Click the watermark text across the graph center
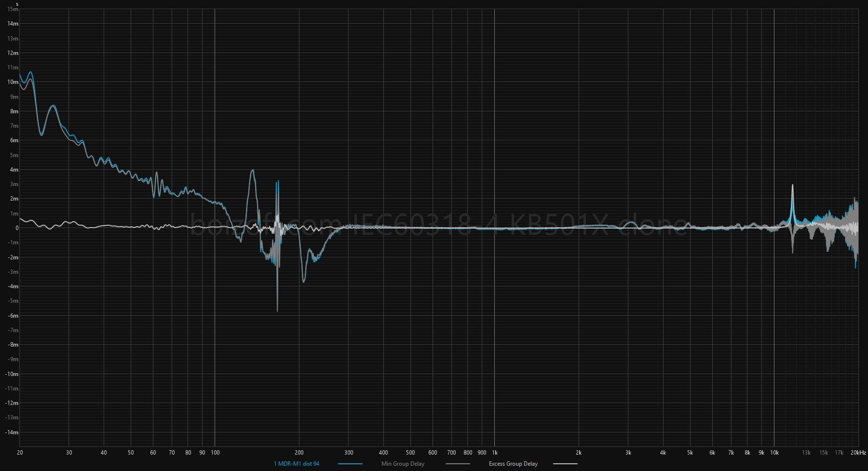868x471 pixels. pos(439,225)
